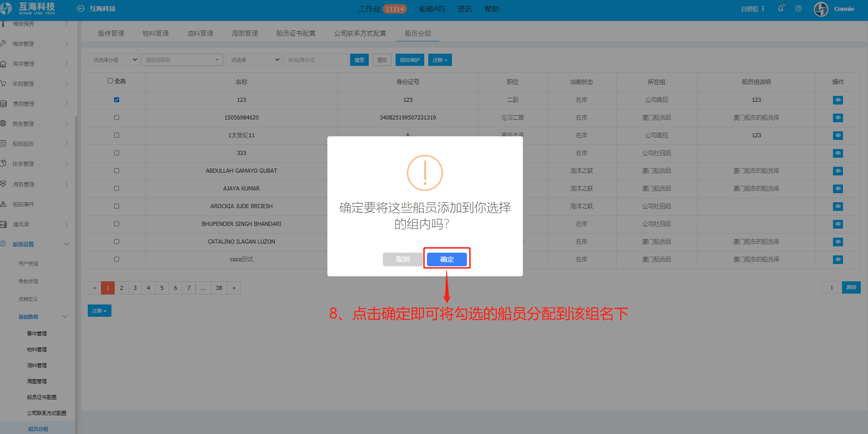View eye icon for coco测试 row
Viewport: 868px width, 434px height.
pyautogui.click(x=838, y=259)
